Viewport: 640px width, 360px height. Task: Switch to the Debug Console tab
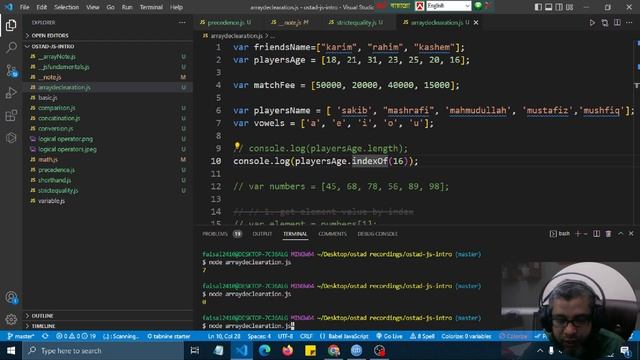(x=377, y=234)
